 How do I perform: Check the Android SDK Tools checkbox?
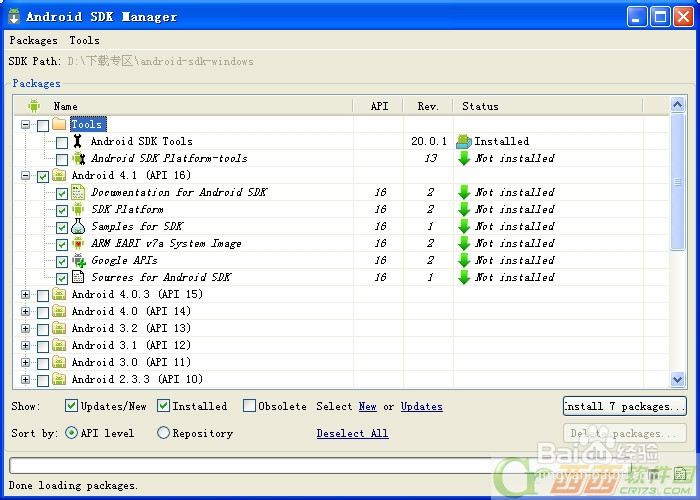point(62,142)
